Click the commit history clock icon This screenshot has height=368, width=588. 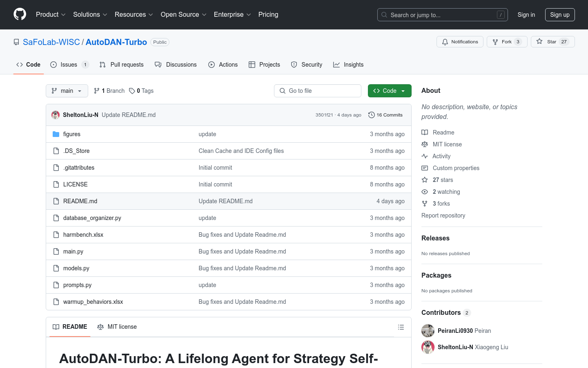point(371,115)
